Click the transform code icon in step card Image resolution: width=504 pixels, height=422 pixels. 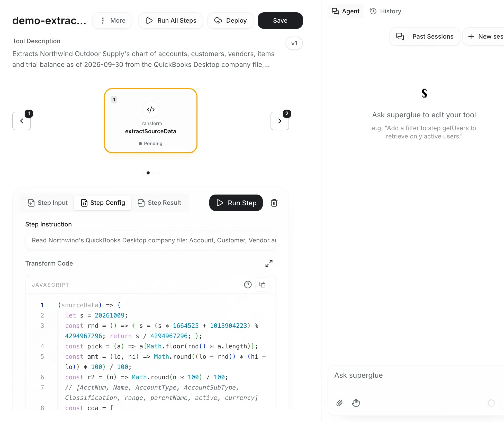click(151, 110)
